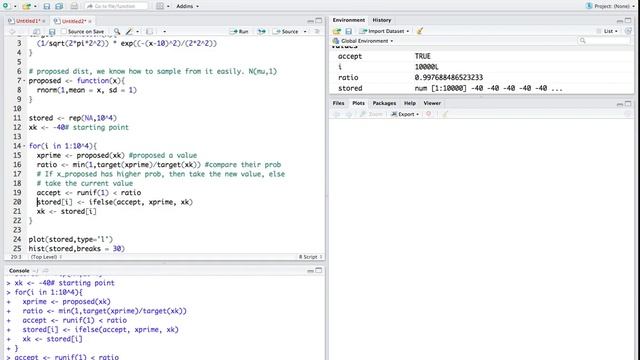Select the 'accept' variable row

(482, 56)
